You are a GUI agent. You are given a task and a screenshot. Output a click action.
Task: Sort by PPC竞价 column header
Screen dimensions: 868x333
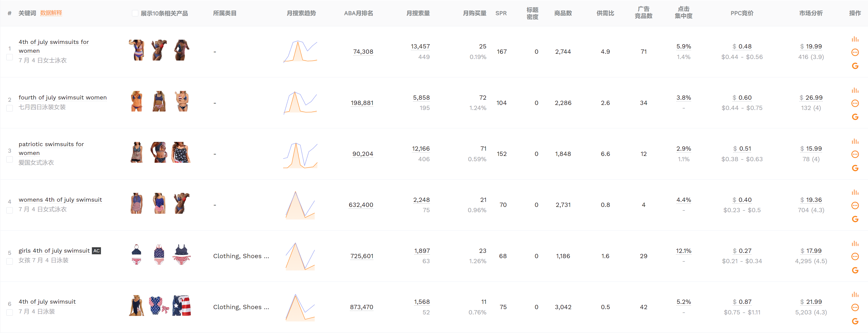click(742, 14)
